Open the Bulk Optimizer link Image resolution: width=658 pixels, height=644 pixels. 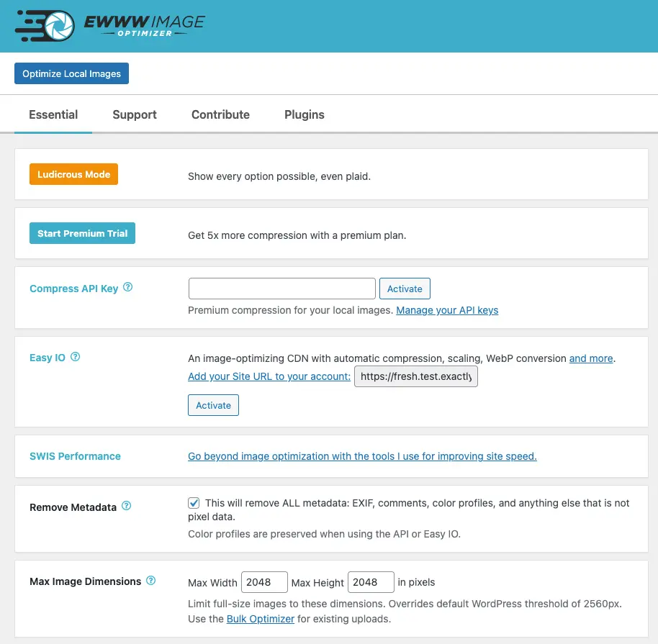[260, 620]
